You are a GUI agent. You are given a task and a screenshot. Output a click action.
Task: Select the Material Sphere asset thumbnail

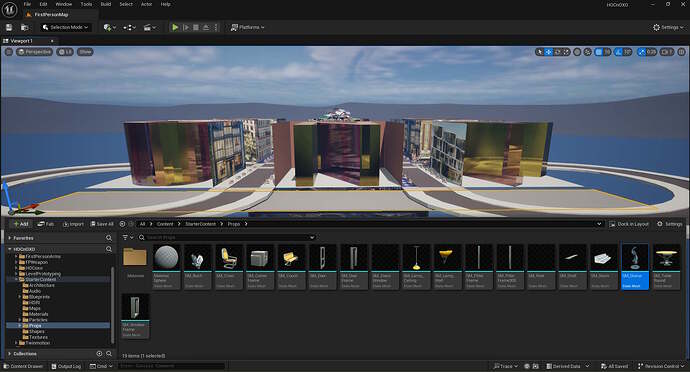pyautogui.click(x=166, y=267)
